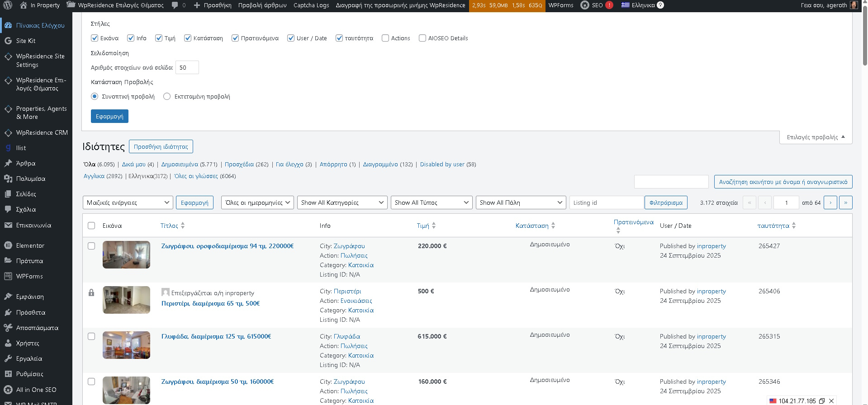The width and height of the screenshot is (868, 405).
Task: Collapse the Επιλογές προβολής panel
Action: (x=816, y=137)
